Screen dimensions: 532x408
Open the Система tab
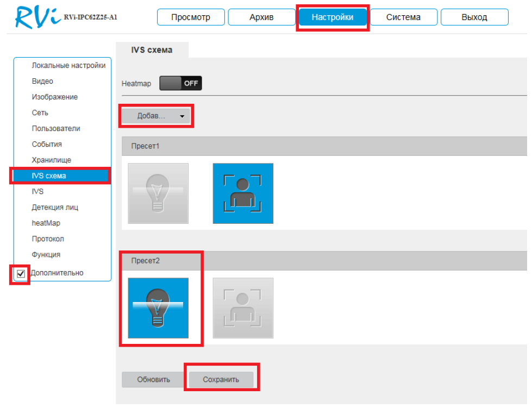tap(403, 17)
